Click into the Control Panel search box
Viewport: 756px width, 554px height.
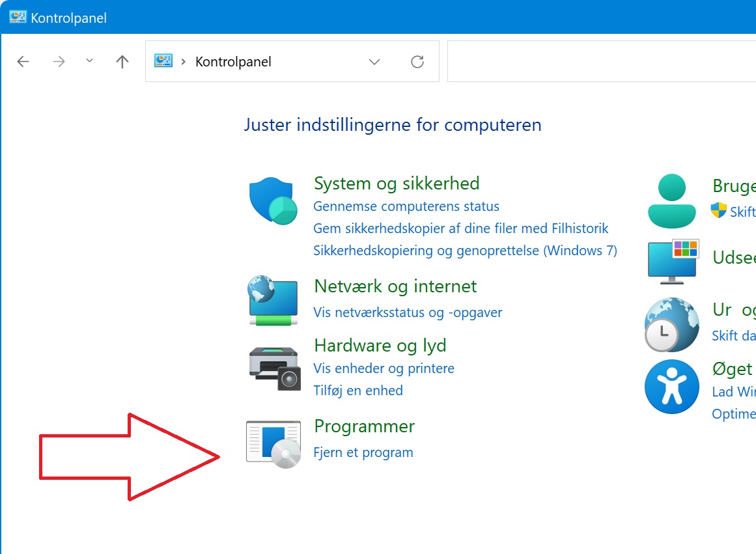599,62
